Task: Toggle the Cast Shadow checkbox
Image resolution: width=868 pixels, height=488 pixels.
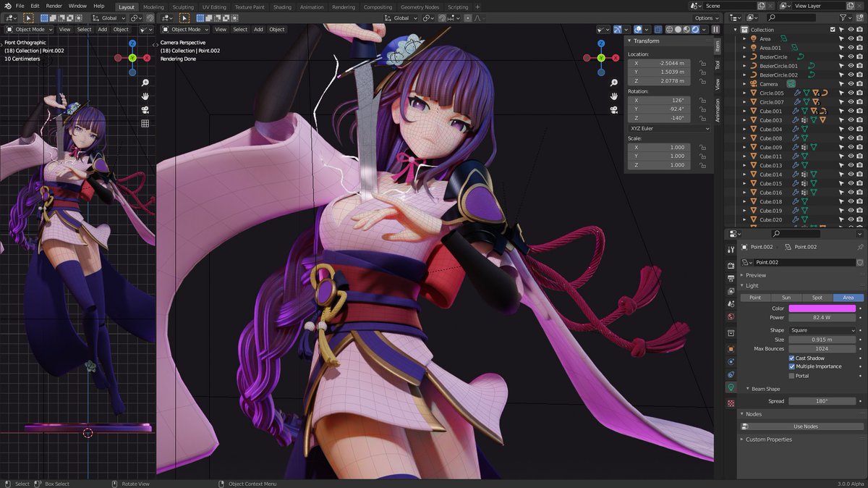Action: [792, 358]
